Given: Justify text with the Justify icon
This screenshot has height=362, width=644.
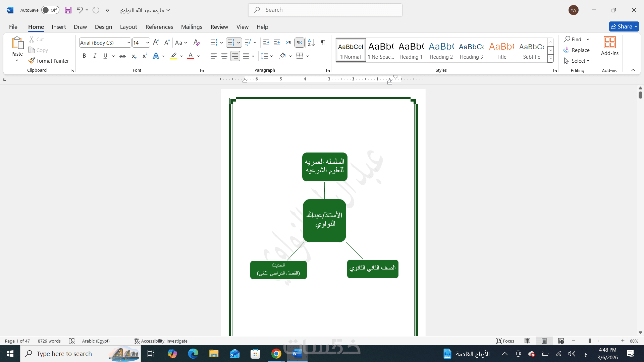Looking at the screenshot, I should click(246, 56).
